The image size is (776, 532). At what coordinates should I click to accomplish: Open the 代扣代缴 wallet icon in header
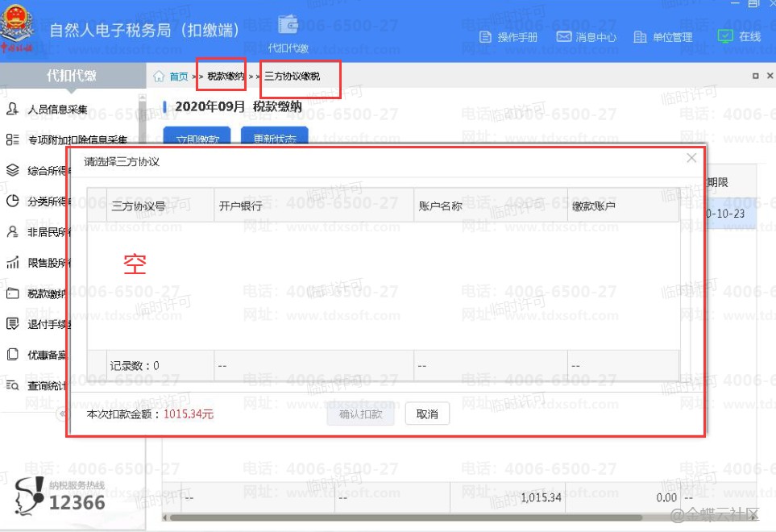[288, 25]
